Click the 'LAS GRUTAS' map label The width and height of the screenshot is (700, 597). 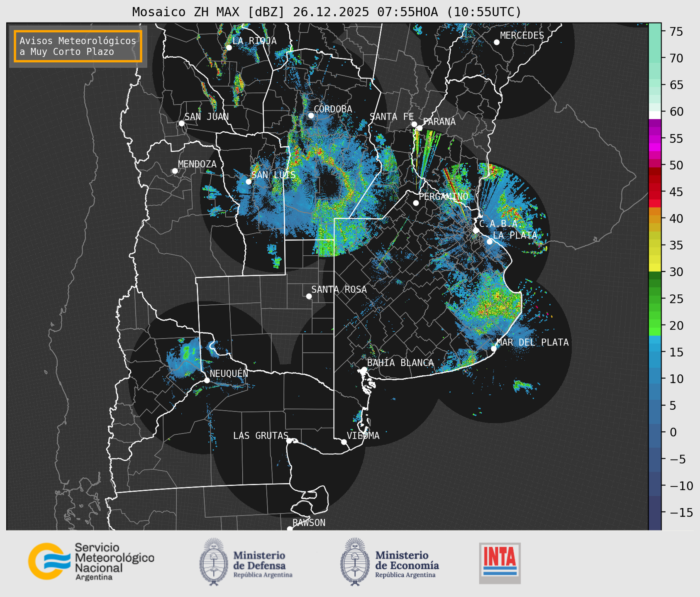pyautogui.click(x=261, y=436)
